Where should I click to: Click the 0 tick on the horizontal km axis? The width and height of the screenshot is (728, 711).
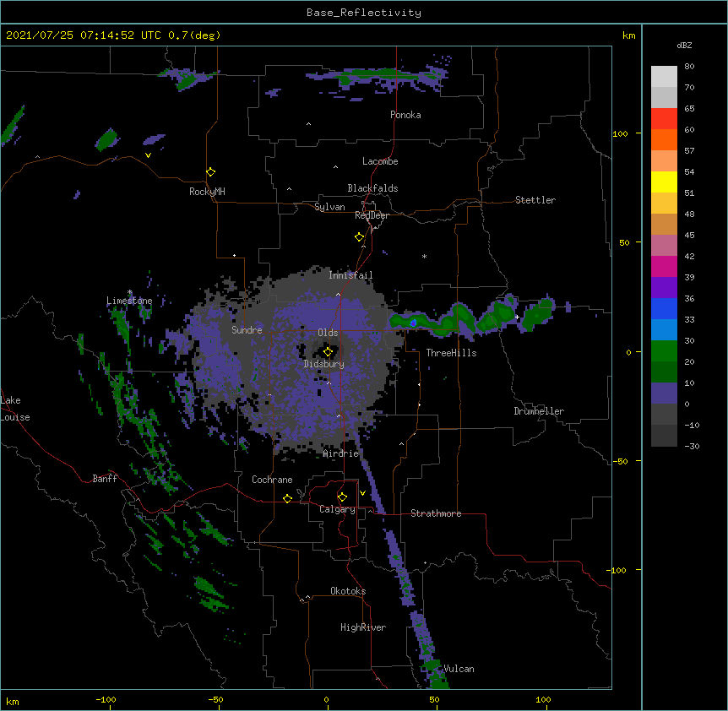click(326, 700)
